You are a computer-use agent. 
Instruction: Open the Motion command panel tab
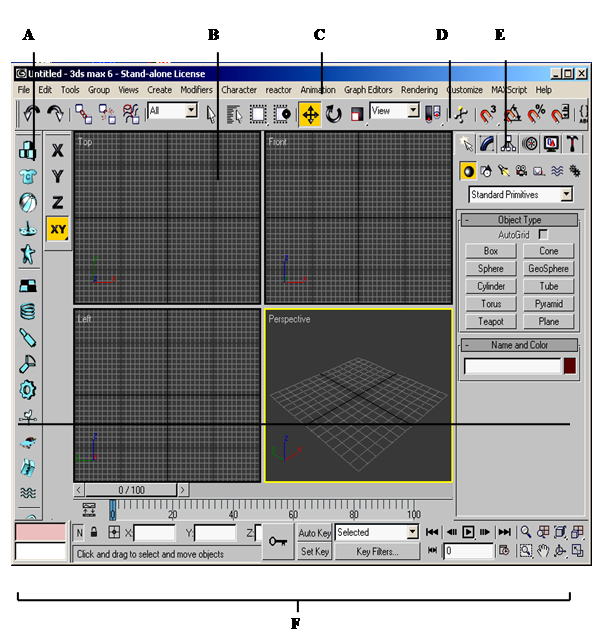[x=530, y=144]
